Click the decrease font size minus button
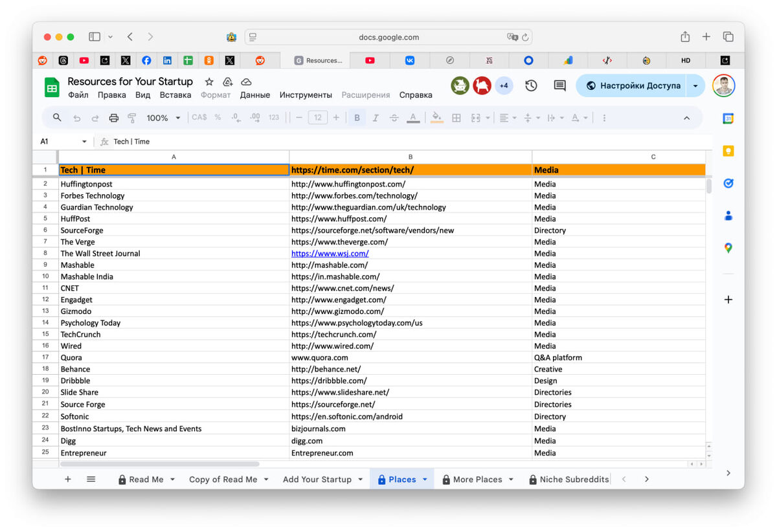The height and width of the screenshot is (532, 777). 298,118
